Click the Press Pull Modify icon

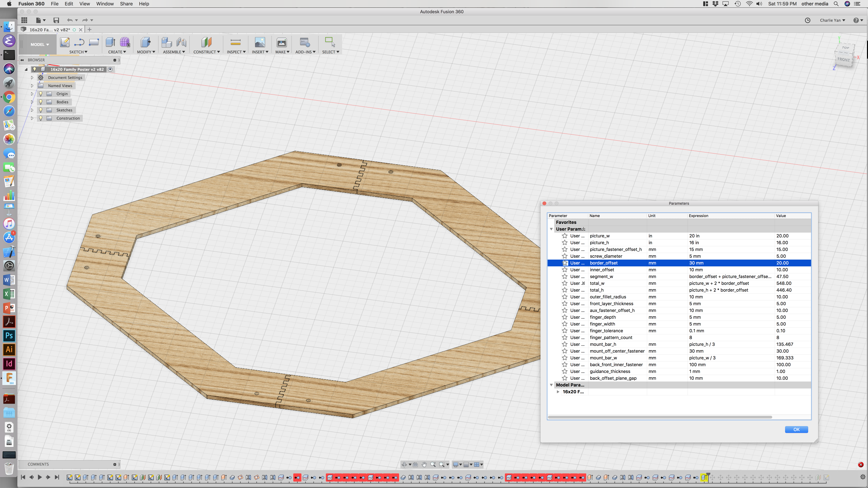[146, 42]
